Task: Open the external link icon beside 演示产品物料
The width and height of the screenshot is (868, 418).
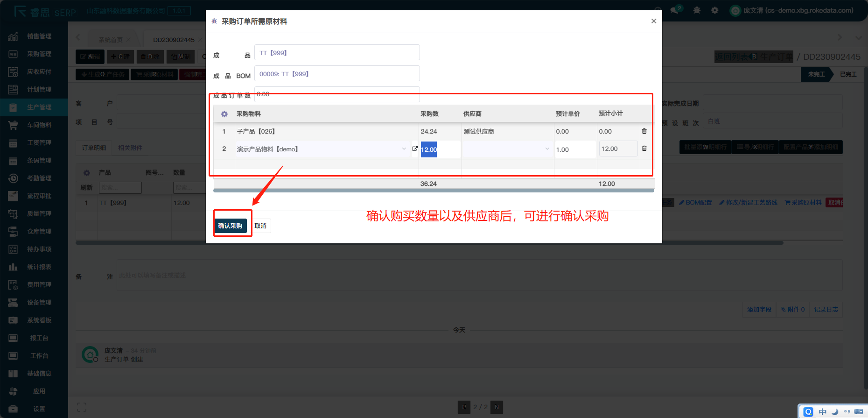Action: (414, 149)
